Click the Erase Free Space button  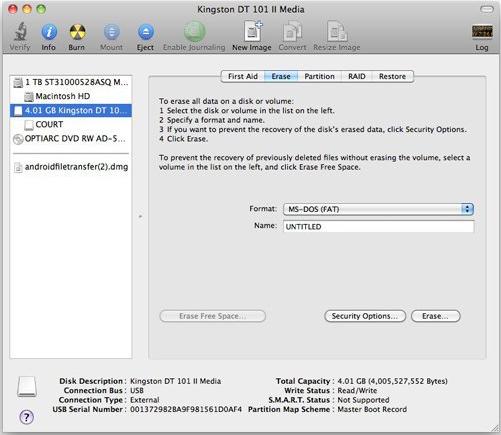(x=213, y=316)
